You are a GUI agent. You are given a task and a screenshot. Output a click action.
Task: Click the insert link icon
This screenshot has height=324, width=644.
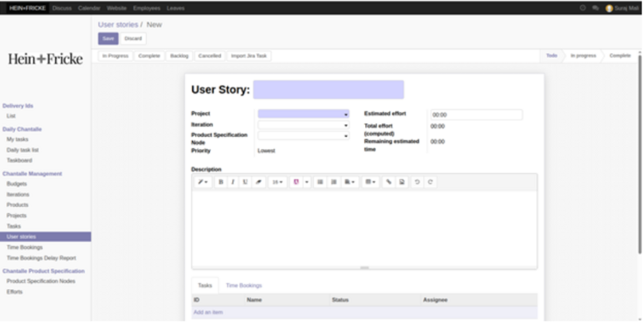pyautogui.click(x=389, y=182)
